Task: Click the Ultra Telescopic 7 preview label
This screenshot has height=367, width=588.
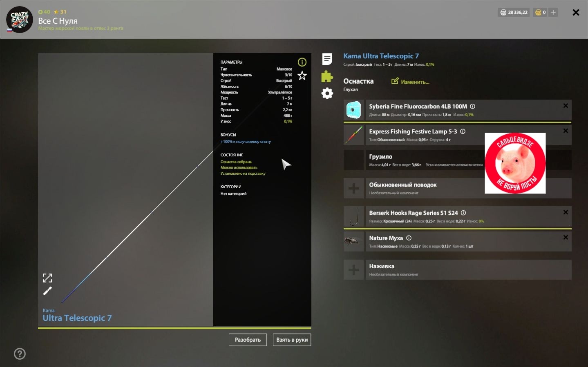Action: point(77,318)
